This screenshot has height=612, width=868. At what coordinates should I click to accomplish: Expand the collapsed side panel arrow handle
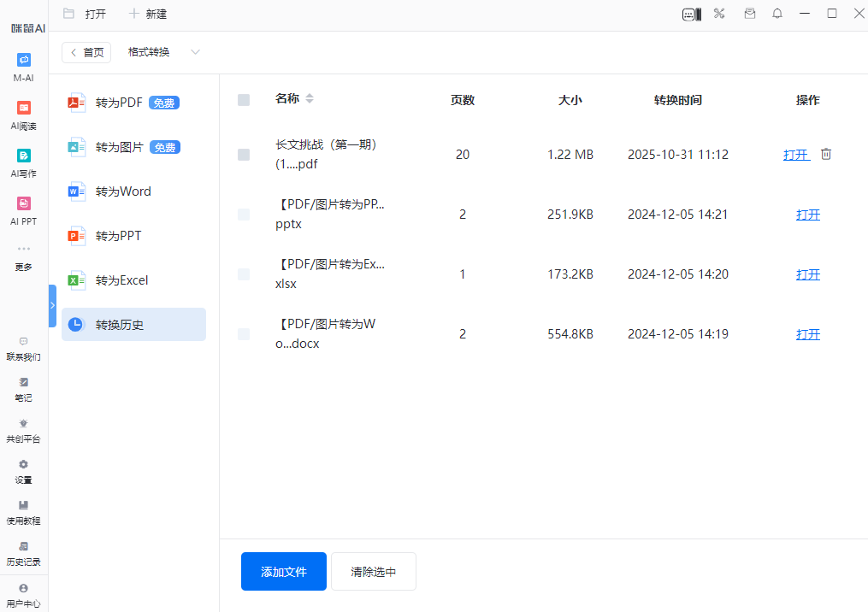click(52, 305)
